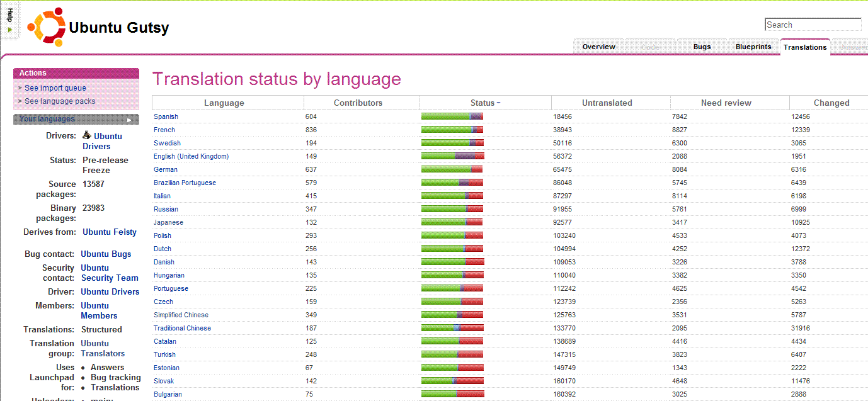Screen dimensions: 868x401
Task: Sort by the Untranslated column header
Action: (607, 103)
